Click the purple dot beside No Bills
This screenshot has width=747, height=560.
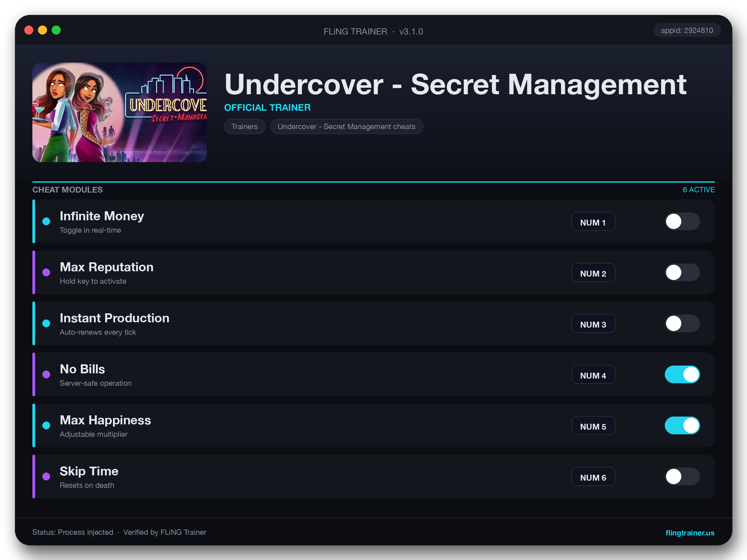coord(46,374)
